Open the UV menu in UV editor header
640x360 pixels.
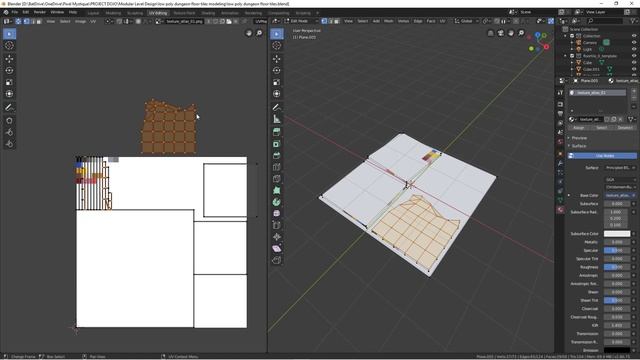tap(93, 21)
